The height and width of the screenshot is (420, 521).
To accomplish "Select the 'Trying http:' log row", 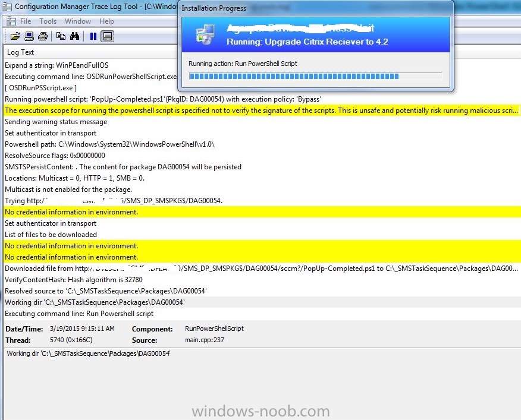I will coord(262,201).
